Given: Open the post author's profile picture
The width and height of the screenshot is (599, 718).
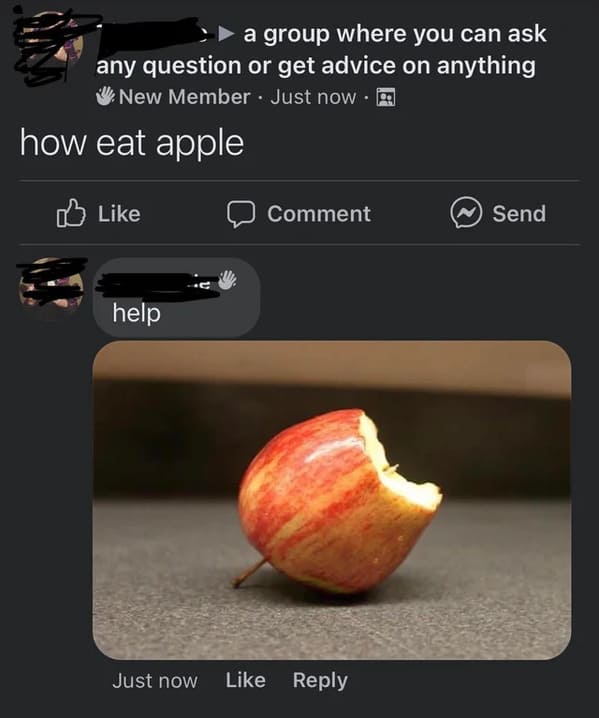Looking at the screenshot, I should 51,48.
